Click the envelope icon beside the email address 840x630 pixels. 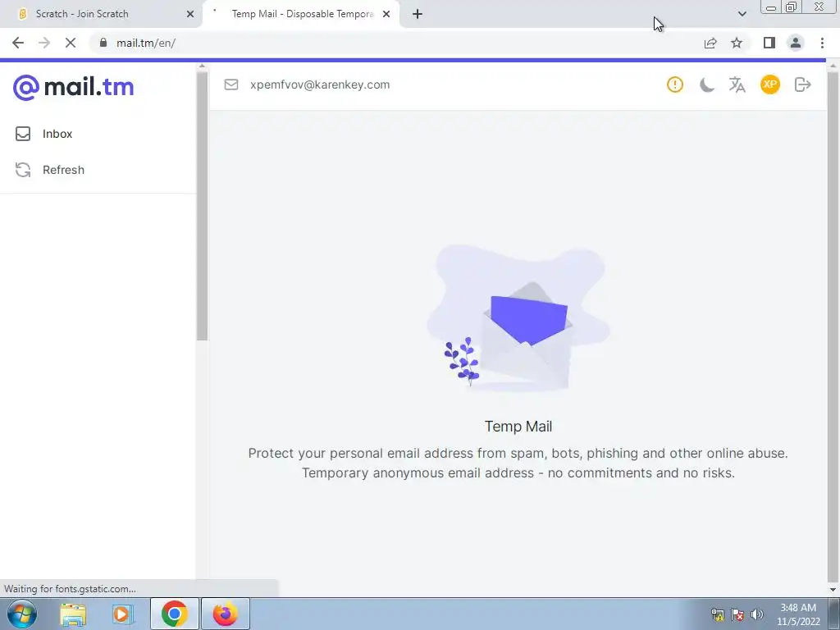[x=231, y=84]
